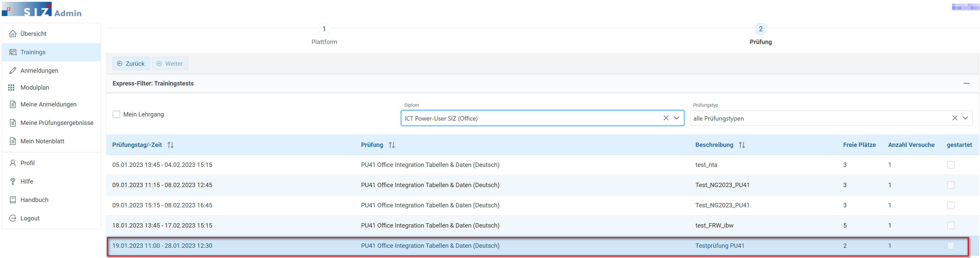
Task: Click the home icon beside Übersicht
Action: (13, 34)
